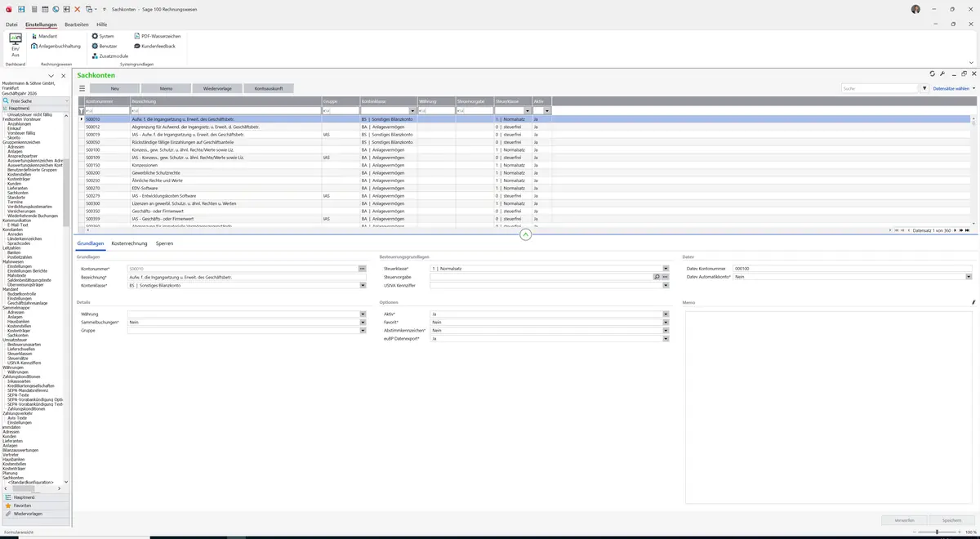
Task: Click the Verwerfen button
Action: coord(904,519)
